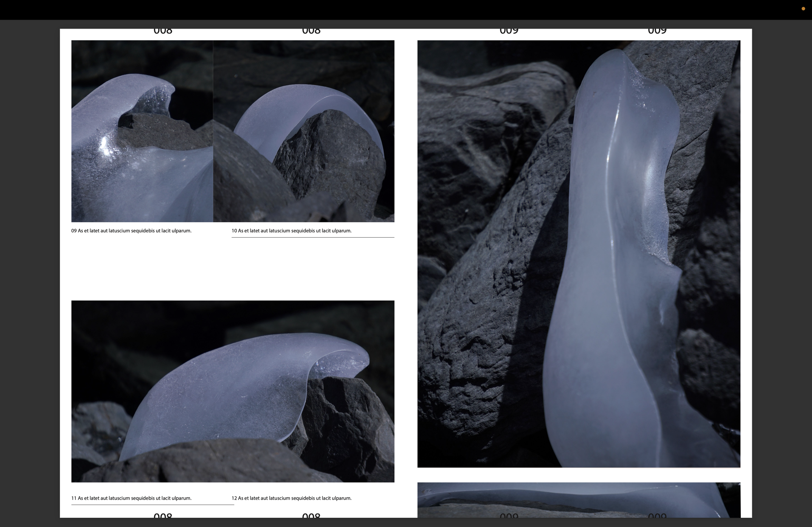
Task: Click the rightmost 009 page number at top
Action: click(657, 31)
